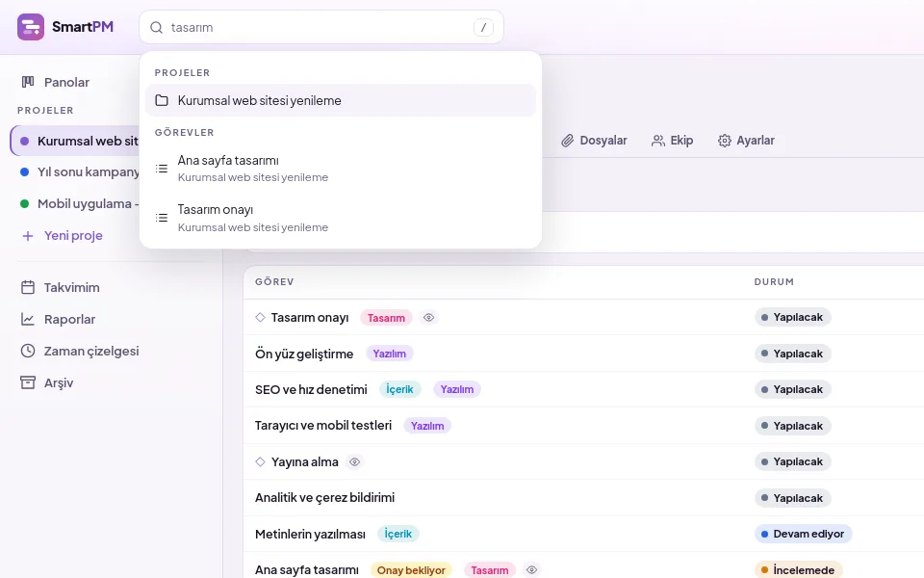This screenshot has height=578, width=924.
Task: Click list icon beside Ana sayfa tasarımı result
Action: (162, 169)
